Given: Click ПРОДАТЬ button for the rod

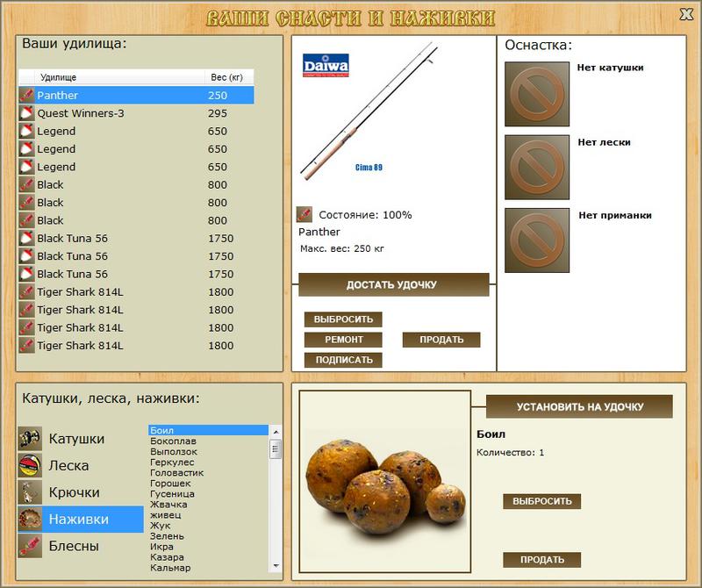Looking at the screenshot, I should [x=441, y=340].
